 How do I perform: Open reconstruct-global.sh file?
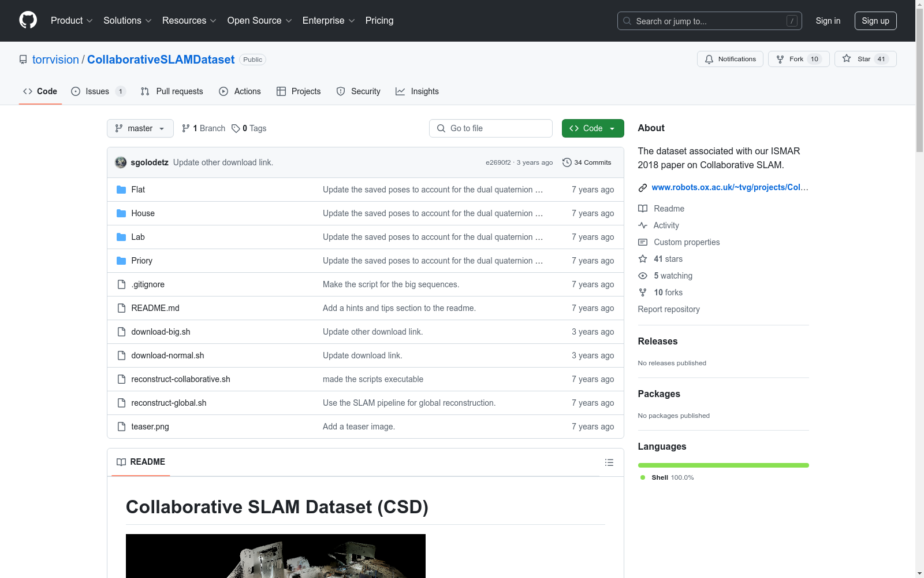(x=169, y=403)
